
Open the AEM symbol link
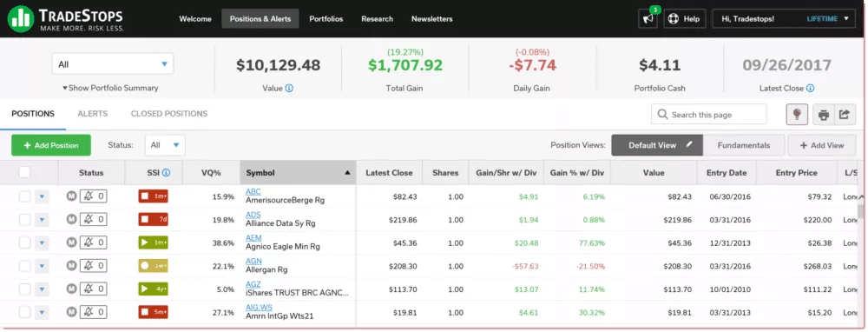click(253, 238)
